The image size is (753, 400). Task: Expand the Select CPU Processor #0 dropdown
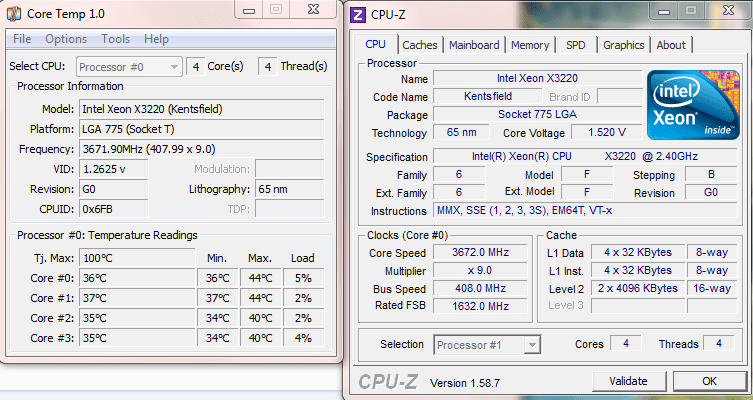pos(129,67)
